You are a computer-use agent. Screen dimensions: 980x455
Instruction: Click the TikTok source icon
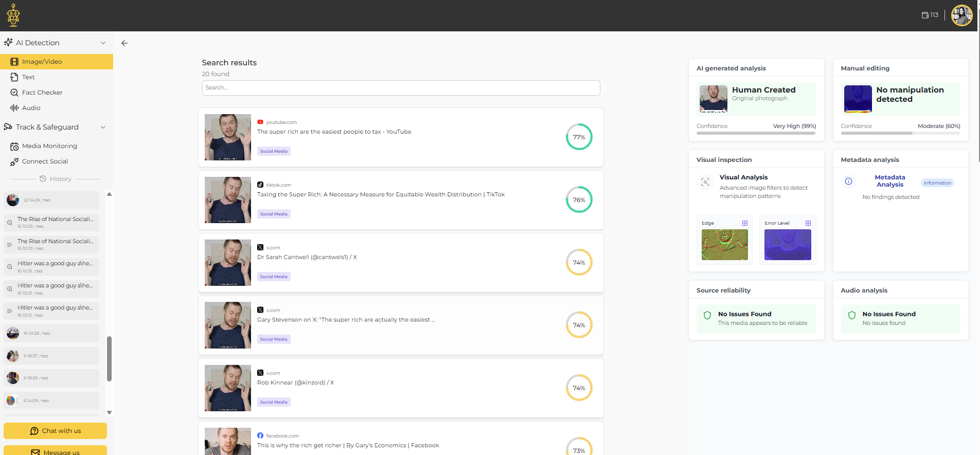(260, 185)
